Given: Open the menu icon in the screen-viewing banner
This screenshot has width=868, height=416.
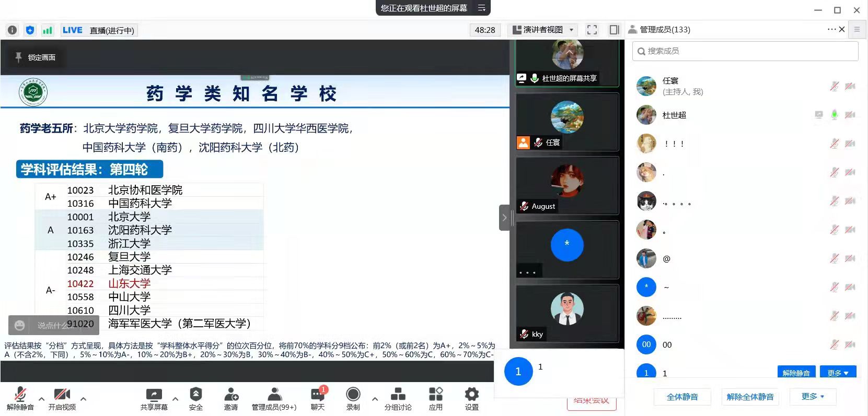Looking at the screenshot, I should coord(482,8).
